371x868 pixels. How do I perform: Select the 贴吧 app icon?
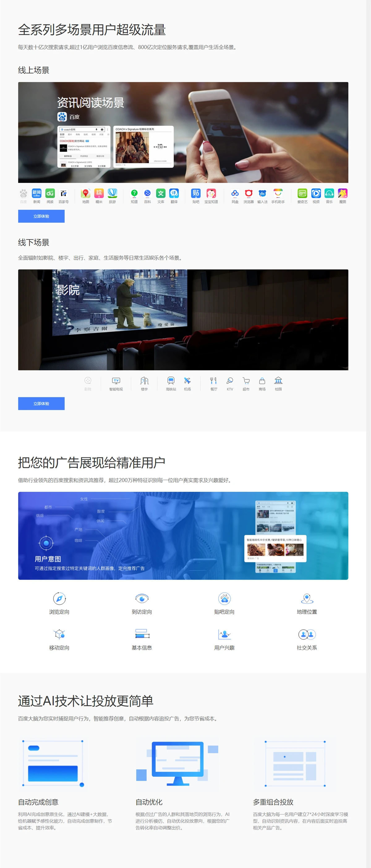(196, 193)
